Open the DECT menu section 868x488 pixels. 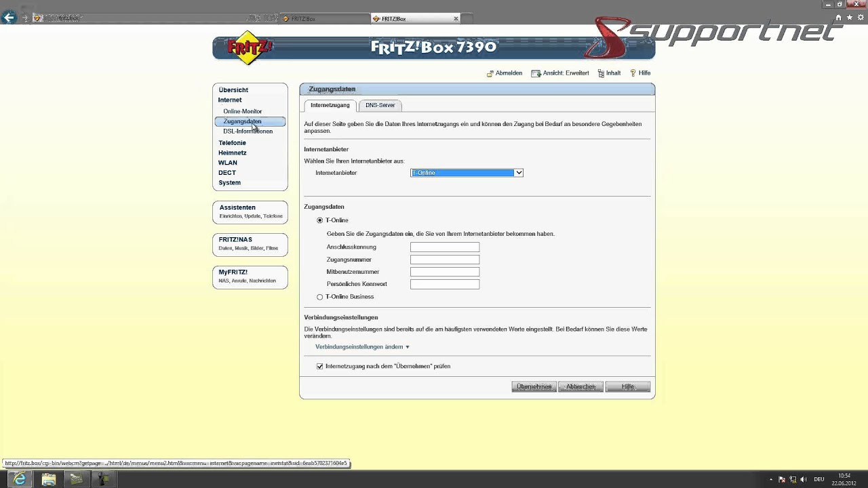227,173
